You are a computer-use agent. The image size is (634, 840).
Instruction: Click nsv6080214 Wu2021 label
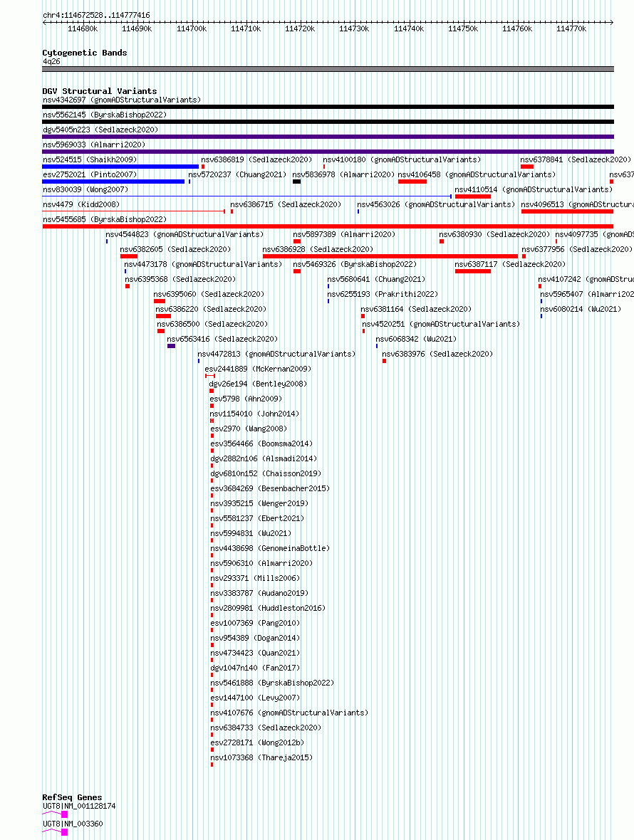[581, 310]
